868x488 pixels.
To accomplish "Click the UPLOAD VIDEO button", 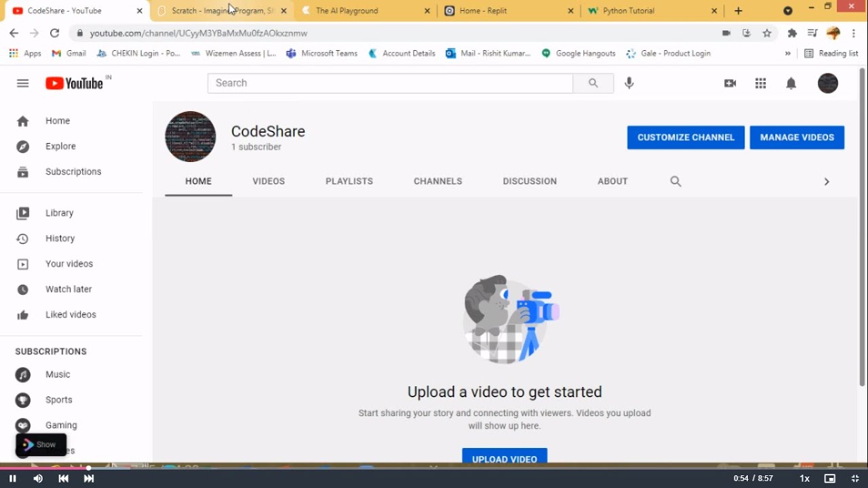I will [x=505, y=457].
